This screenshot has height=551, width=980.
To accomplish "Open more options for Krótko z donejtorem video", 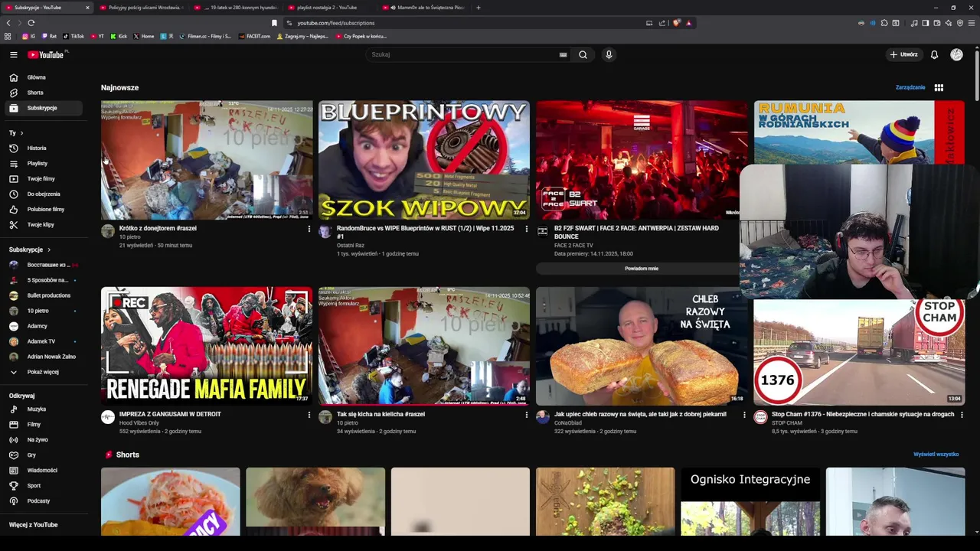I will click(x=309, y=229).
